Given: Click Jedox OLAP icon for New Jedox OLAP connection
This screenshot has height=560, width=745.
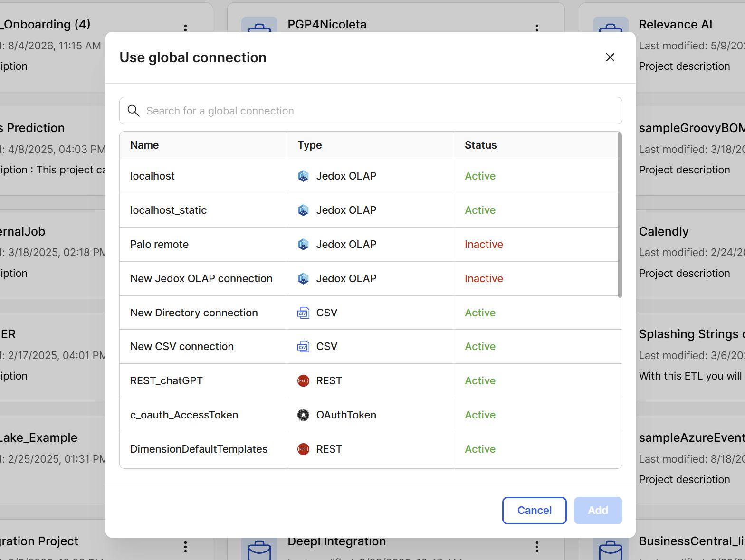Looking at the screenshot, I should [303, 278].
